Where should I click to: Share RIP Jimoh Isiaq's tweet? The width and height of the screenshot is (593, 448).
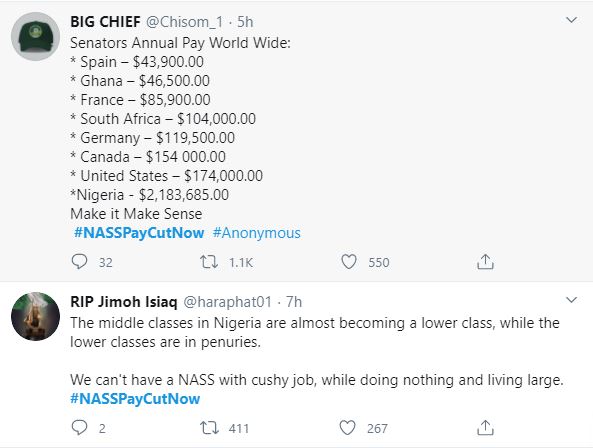(x=485, y=428)
